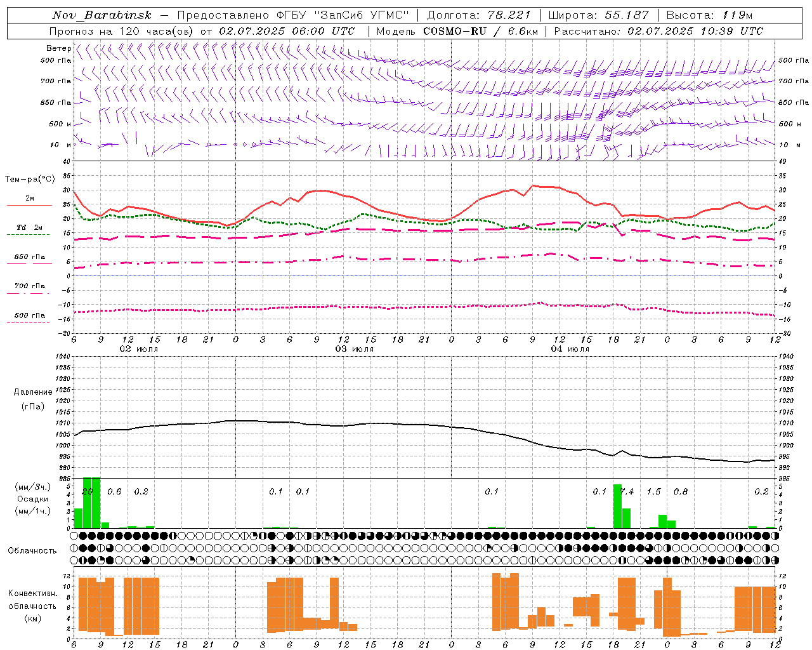Select the '03 июля' date label
Viewport: 812px width, 650px height.
coord(355,349)
